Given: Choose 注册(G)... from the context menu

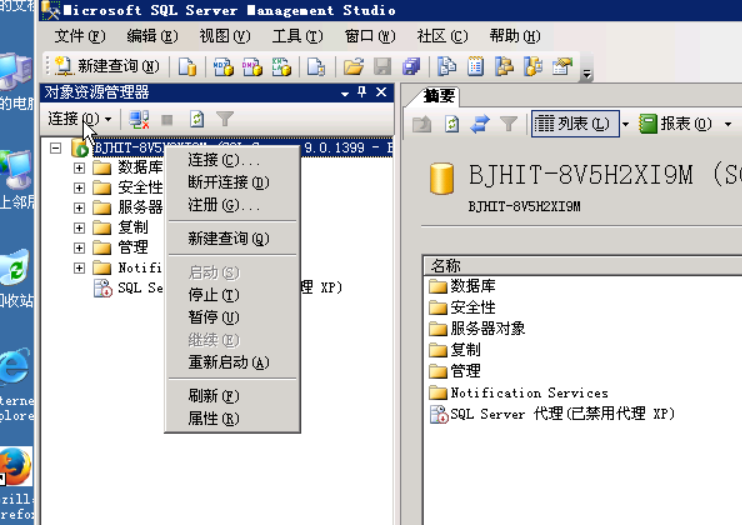Looking at the screenshot, I should pos(232,205).
